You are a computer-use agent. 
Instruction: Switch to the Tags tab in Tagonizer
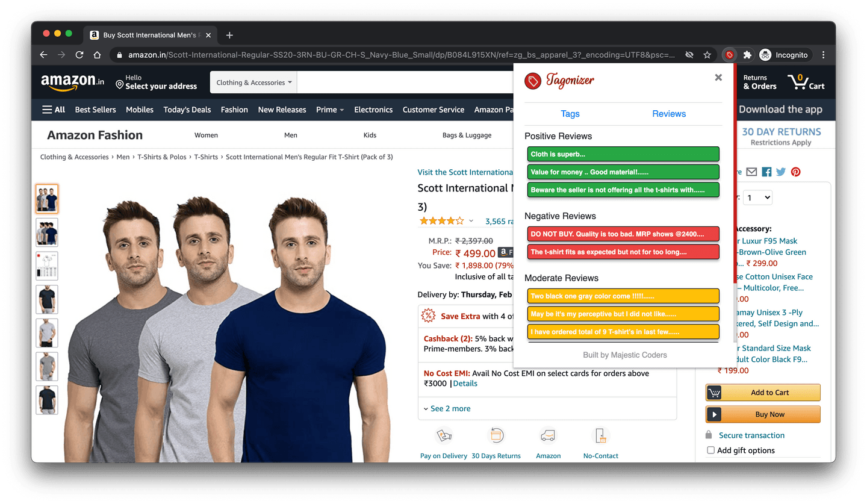(x=570, y=114)
